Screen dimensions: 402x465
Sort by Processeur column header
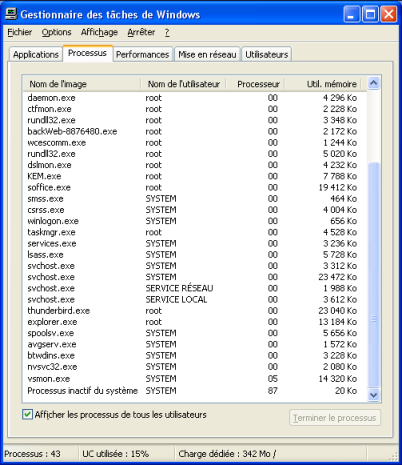pyautogui.click(x=255, y=84)
